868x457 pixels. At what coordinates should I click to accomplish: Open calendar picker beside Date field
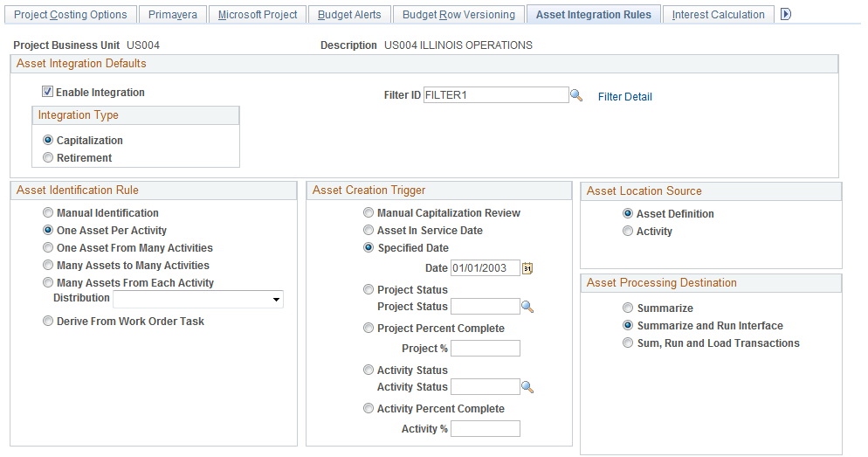527,268
